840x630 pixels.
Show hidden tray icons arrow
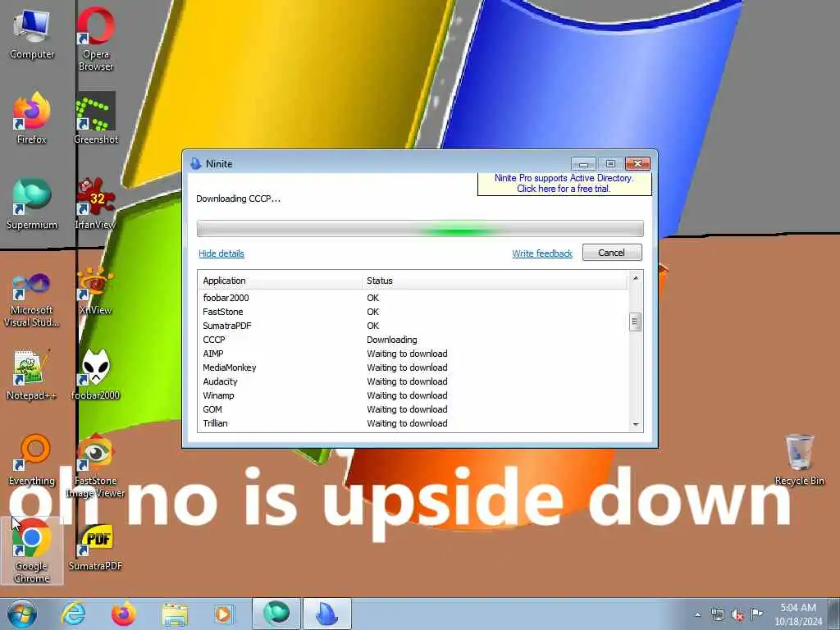click(x=697, y=614)
